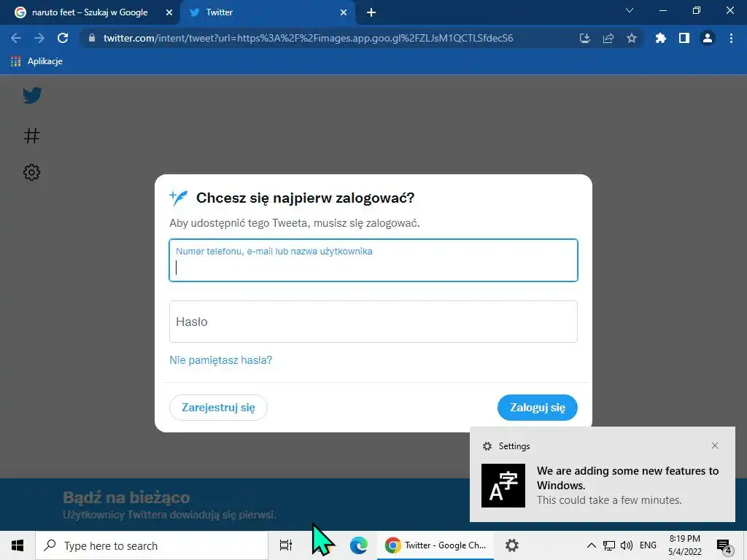Click the language icon in notification
This screenshot has height=560, width=747.
[x=503, y=486]
